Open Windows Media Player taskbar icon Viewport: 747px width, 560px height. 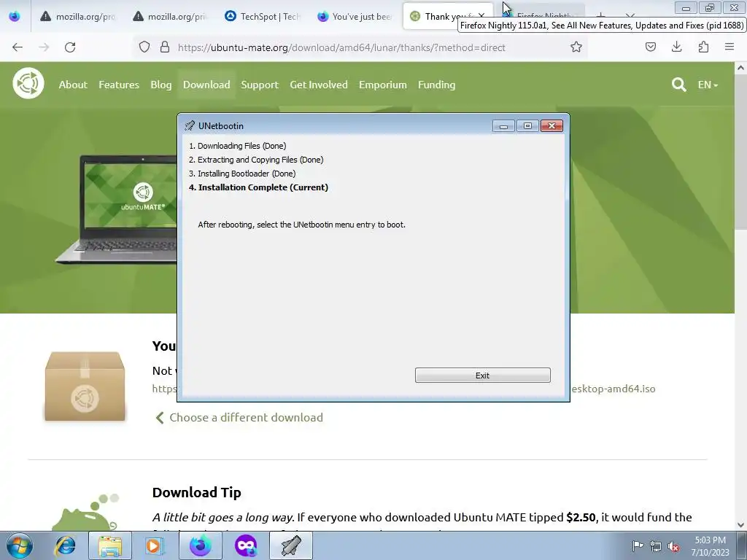pyautogui.click(x=154, y=545)
